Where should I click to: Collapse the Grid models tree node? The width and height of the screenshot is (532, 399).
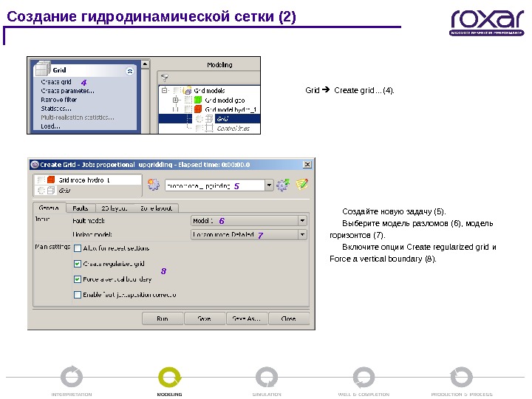coord(165,91)
